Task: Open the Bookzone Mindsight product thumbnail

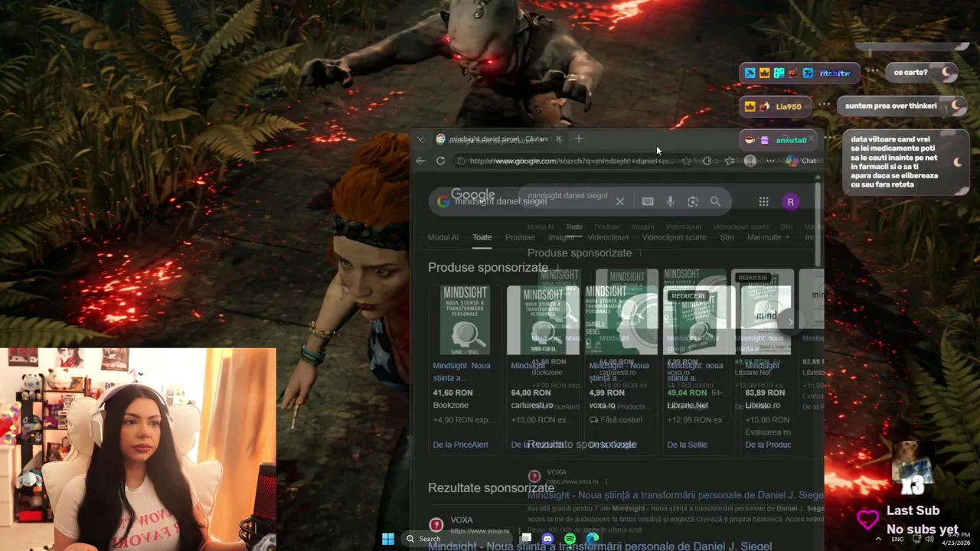Action: 465,319
